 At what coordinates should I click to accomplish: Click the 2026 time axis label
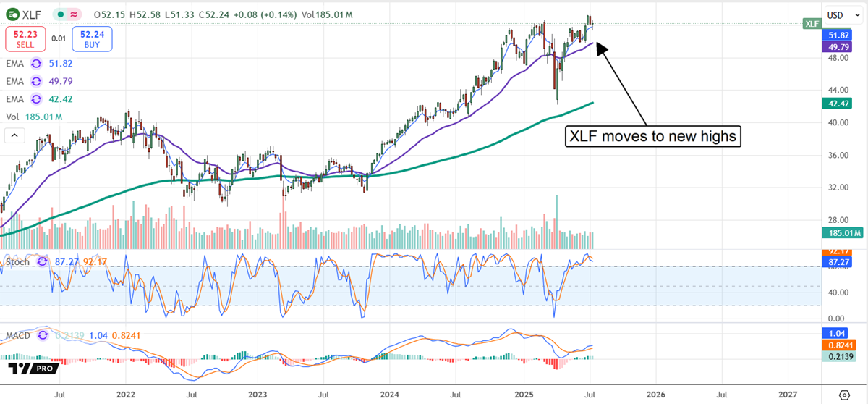pyautogui.click(x=655, y=395)
